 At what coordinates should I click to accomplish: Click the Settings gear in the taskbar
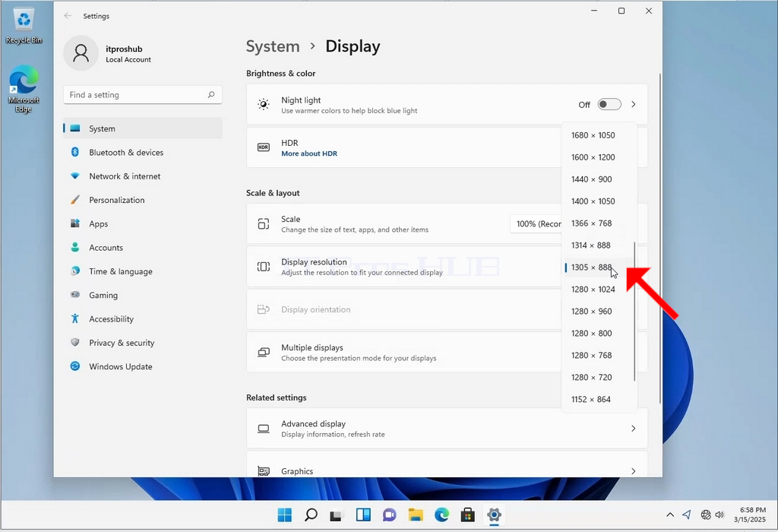click(494, 515)
